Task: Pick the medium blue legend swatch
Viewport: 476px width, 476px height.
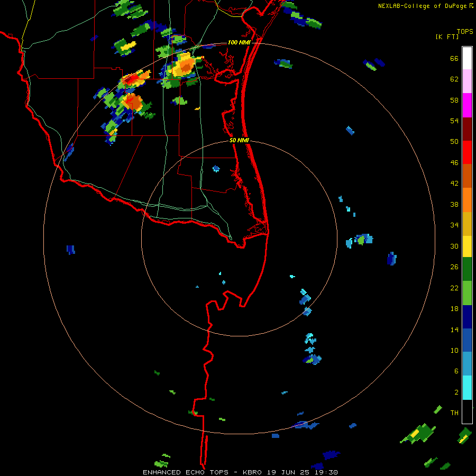Action: point(467,340)
